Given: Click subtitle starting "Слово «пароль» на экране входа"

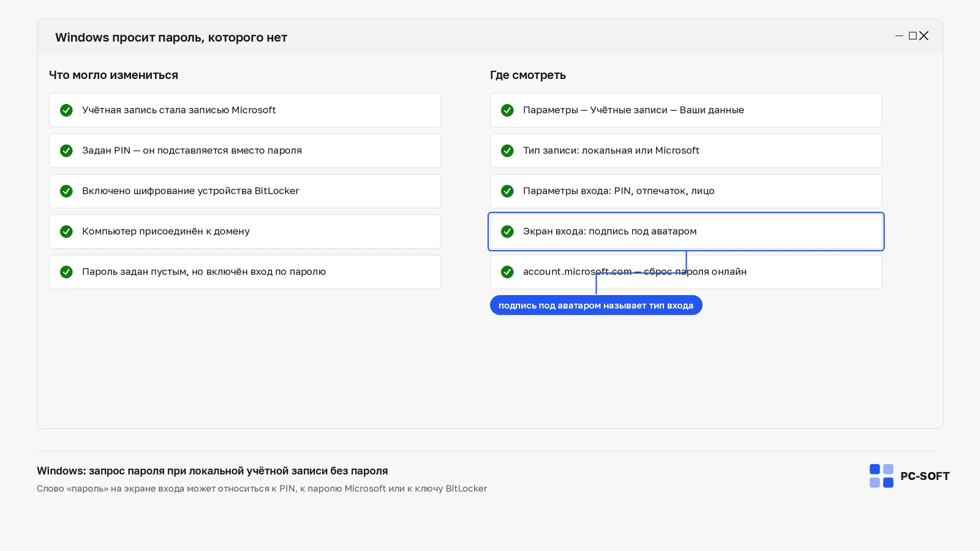Looking at the screenshot, I should tap(262, 489).
